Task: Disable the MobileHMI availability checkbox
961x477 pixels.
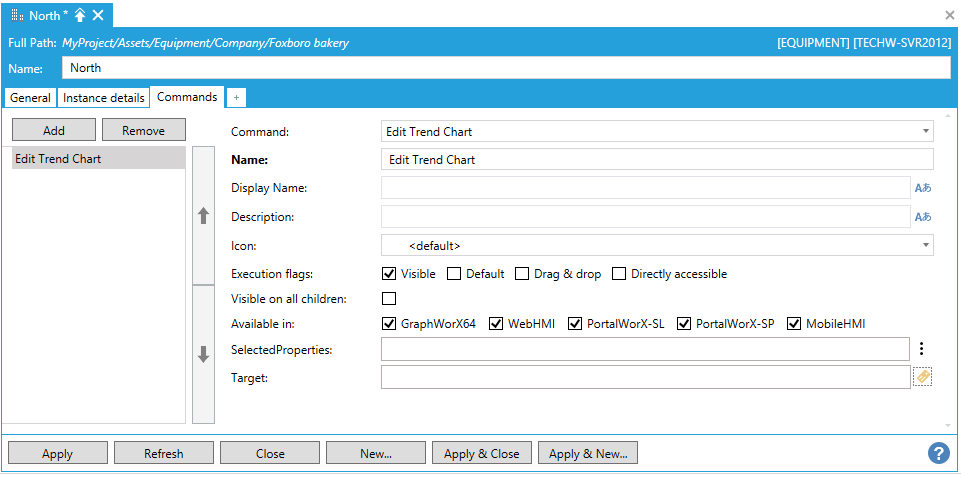Action: pos(794,324)
